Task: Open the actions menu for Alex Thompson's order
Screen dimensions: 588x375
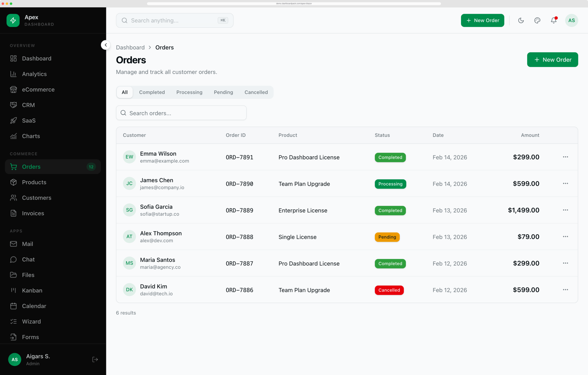Action: pyautogui.click(x=565, y=236)
